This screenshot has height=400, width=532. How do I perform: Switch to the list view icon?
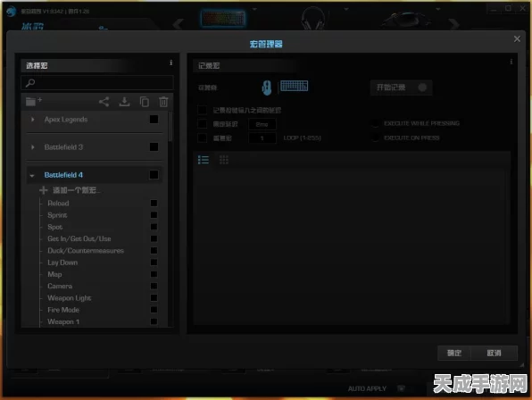204,160
